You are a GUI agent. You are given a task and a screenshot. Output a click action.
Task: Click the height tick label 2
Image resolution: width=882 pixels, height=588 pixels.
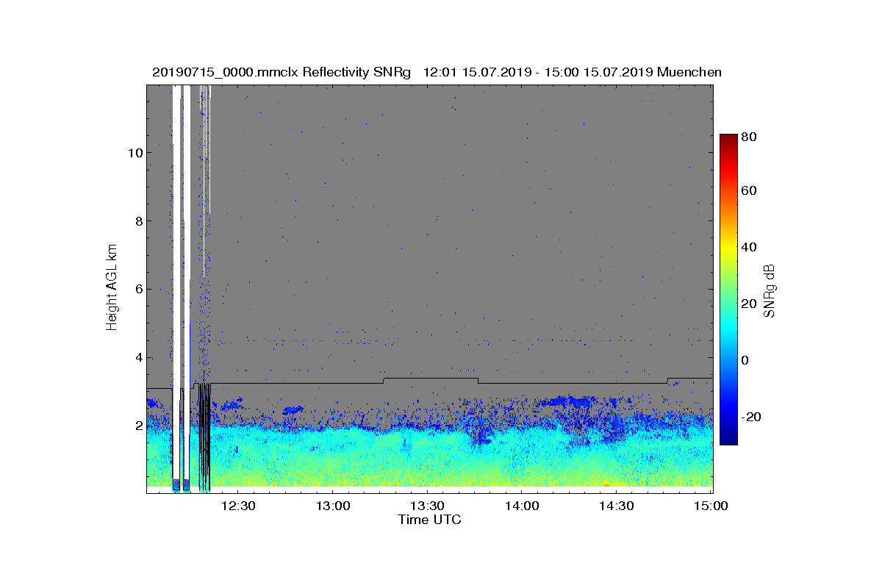[x=137, y=426]
